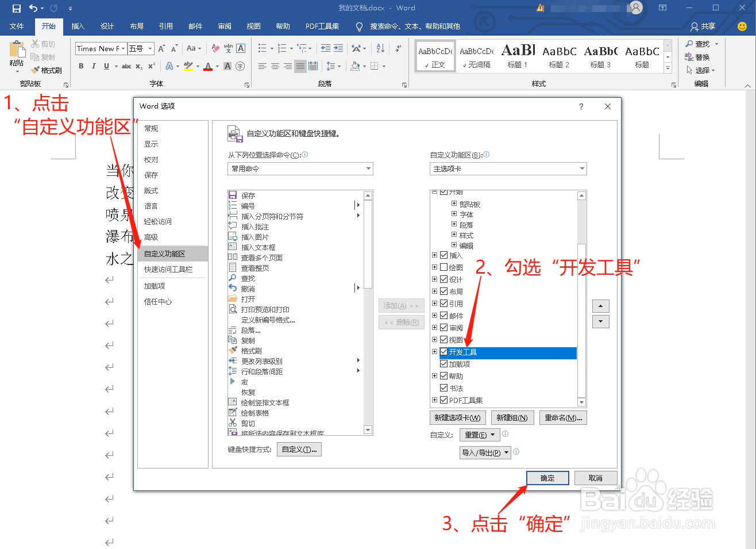Uncheck the PDF工具集 checkbox
This screenshot has height=549, width=756.
[443, 400]
